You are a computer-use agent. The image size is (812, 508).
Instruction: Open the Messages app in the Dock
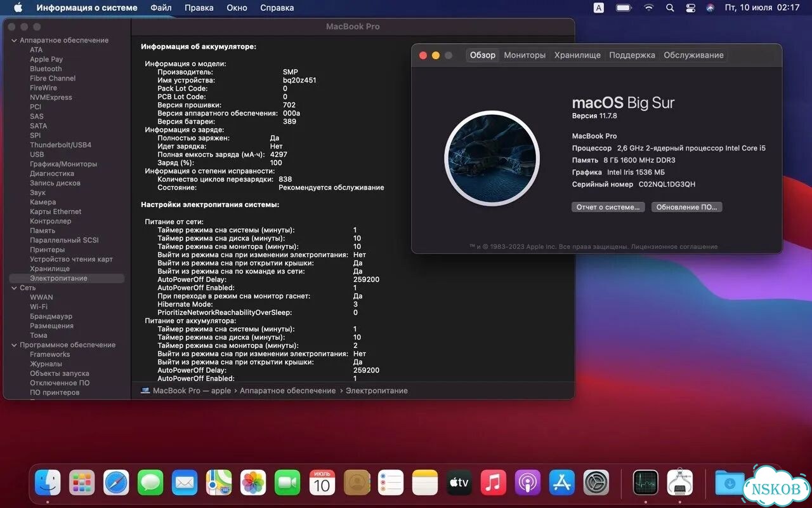tap(150, 483)
